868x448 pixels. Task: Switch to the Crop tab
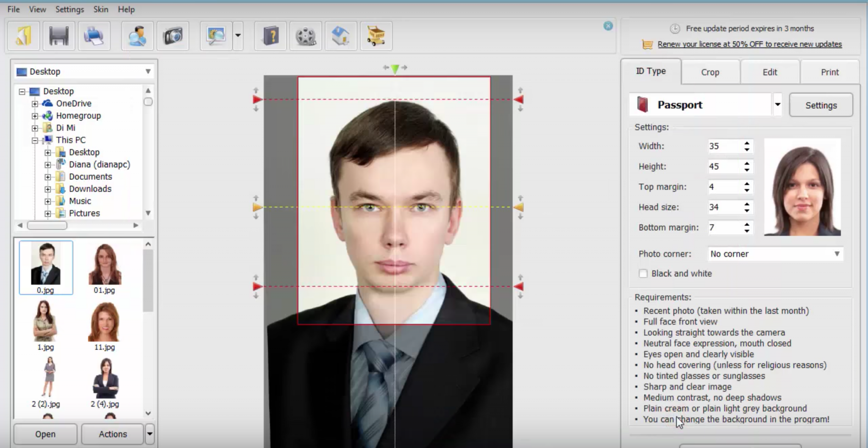click(x=710, y=72)
